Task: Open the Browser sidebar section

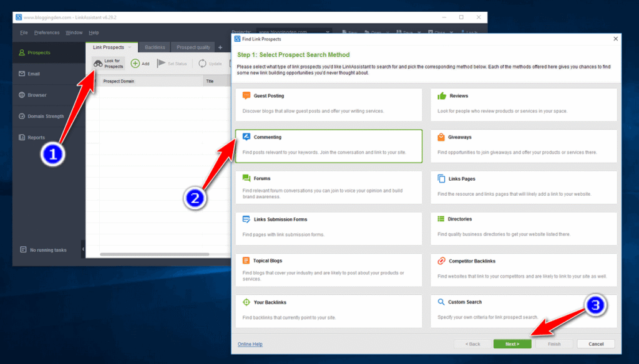Action: 39,95
